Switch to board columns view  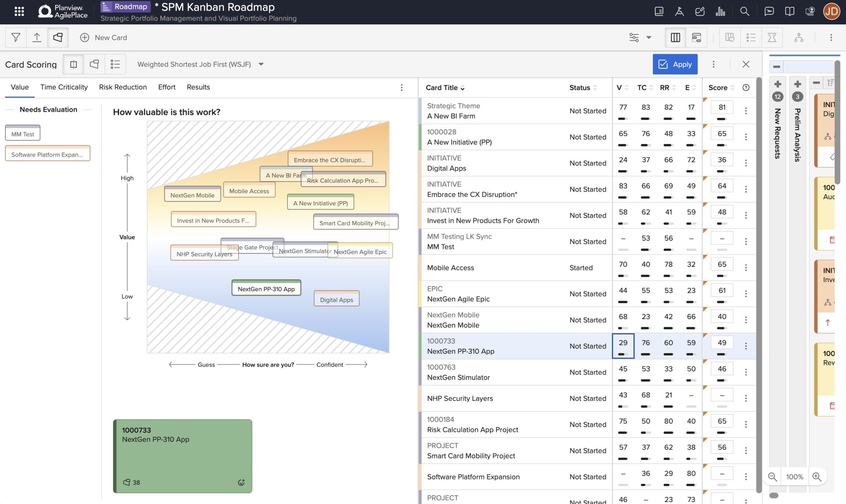[x=675, y=37]
